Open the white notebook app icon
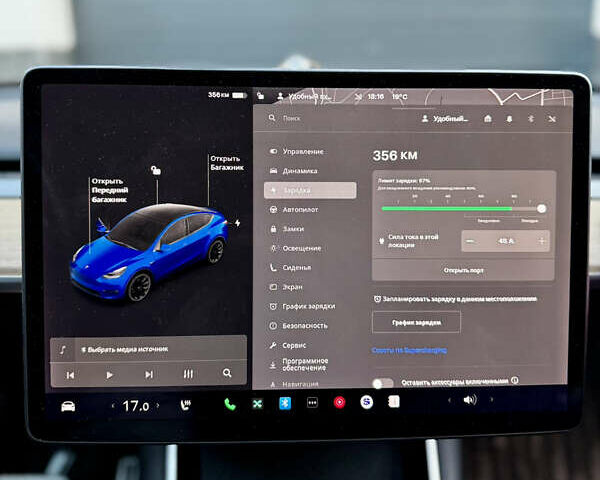600x480 pixels. (x=394, y=402)
